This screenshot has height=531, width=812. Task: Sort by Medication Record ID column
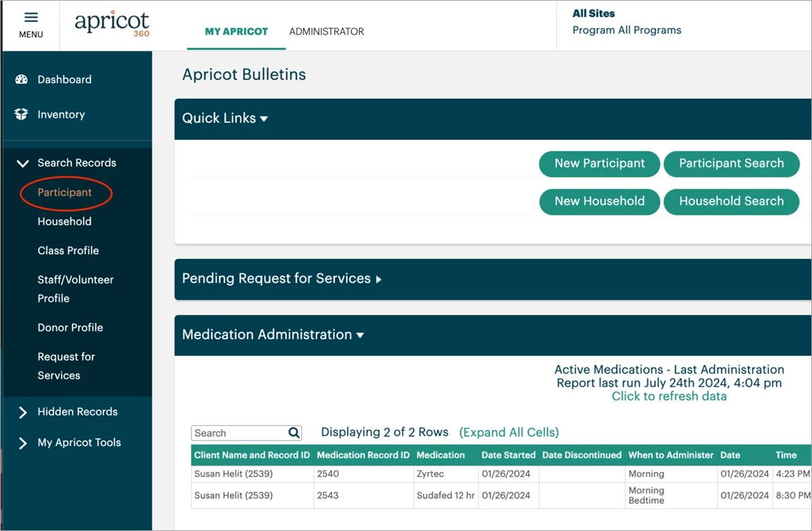pos(363,455)
